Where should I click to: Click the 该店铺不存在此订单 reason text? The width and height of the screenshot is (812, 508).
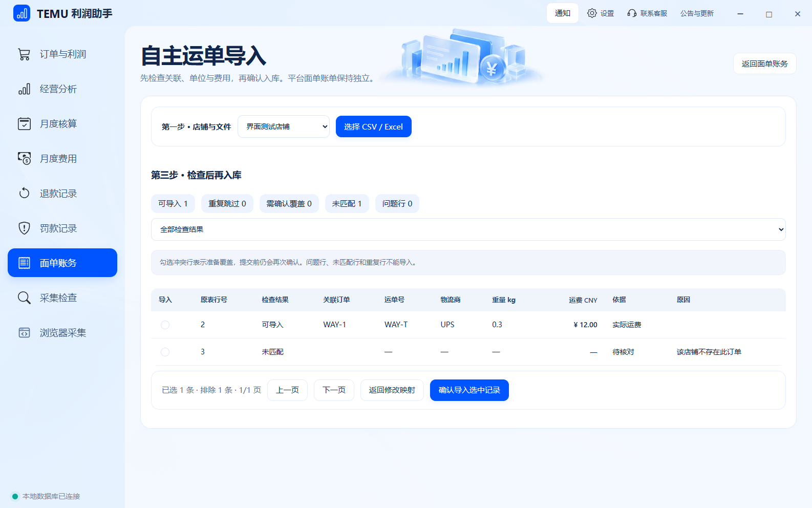(x=709, y=352)
